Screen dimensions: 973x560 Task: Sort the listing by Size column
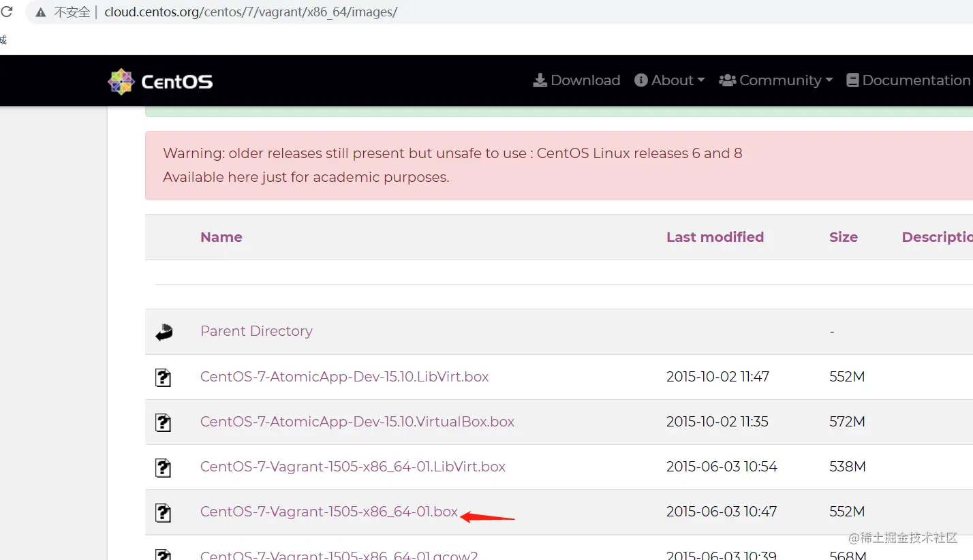click(844, 237)
